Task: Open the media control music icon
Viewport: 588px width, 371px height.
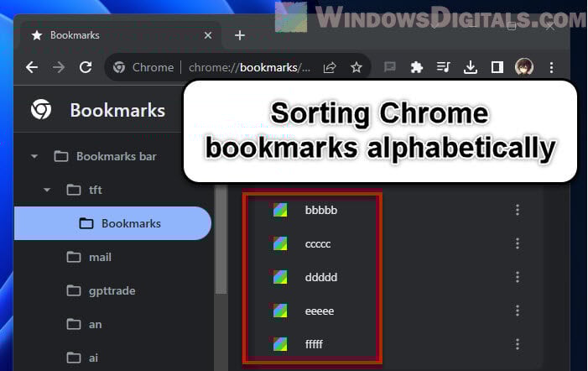Action: click(443, 67)
